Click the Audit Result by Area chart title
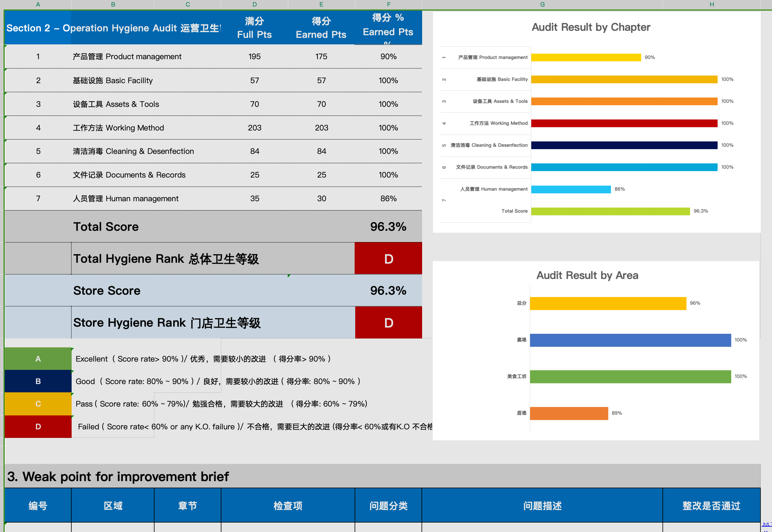 point(587,275)
